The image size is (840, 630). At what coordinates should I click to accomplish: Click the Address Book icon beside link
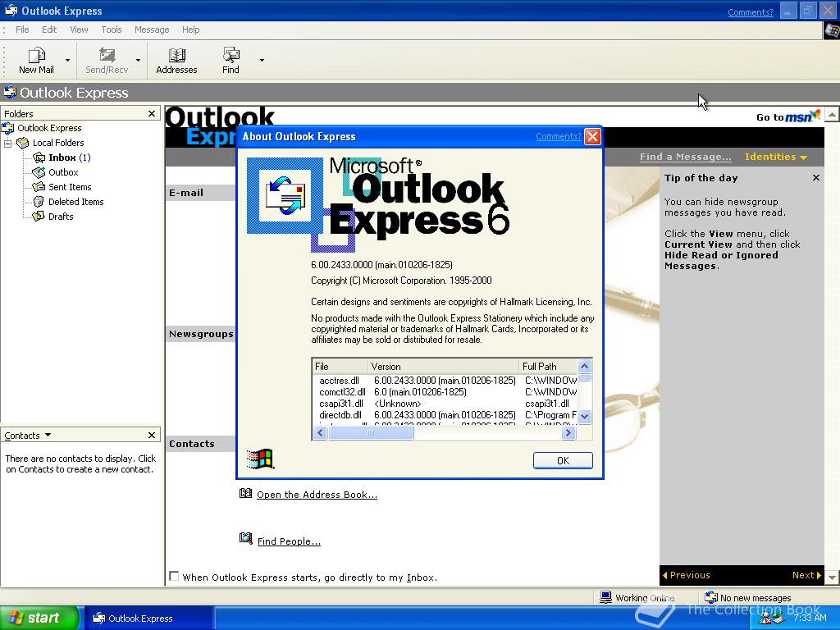[245, 493]
